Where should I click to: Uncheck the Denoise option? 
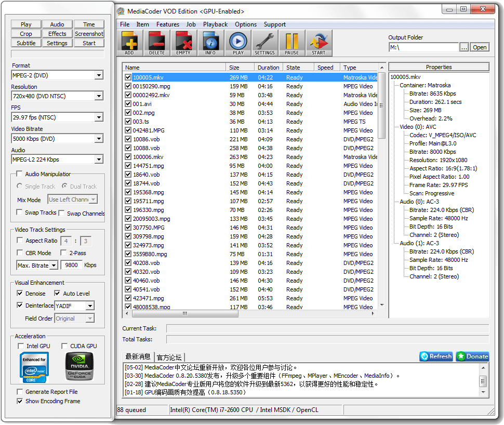(20, 293)
